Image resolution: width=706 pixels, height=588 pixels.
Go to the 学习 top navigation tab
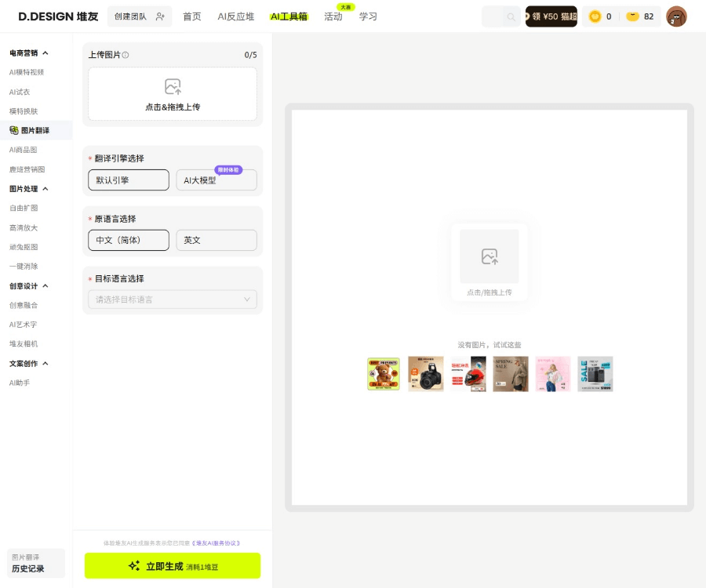[368, 16]
